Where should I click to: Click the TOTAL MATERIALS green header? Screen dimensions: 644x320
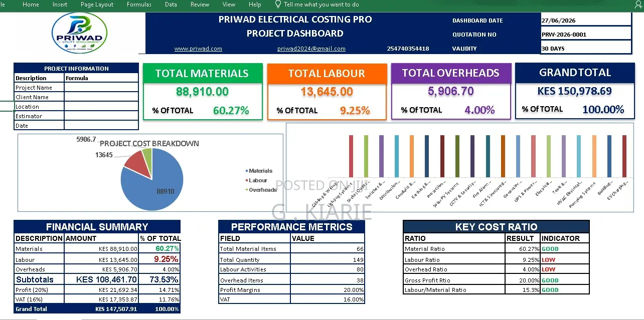(x=202, y=73)
